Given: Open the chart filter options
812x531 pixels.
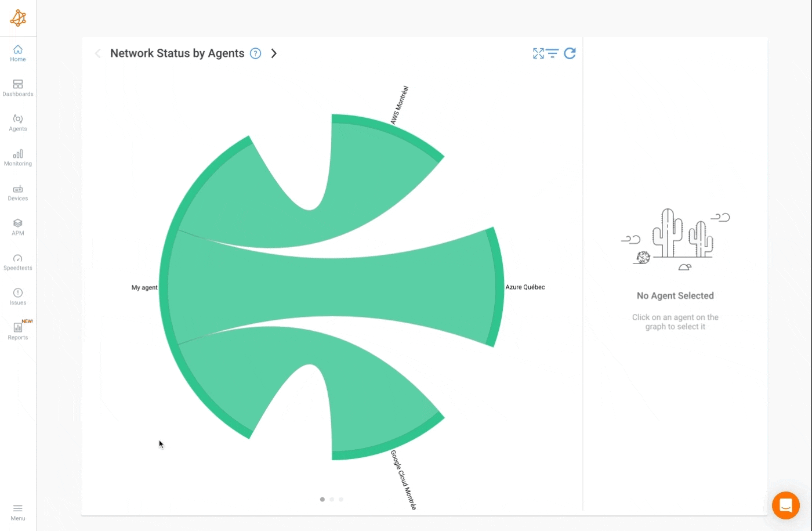Looking at the screenshot, I should 553,53.
